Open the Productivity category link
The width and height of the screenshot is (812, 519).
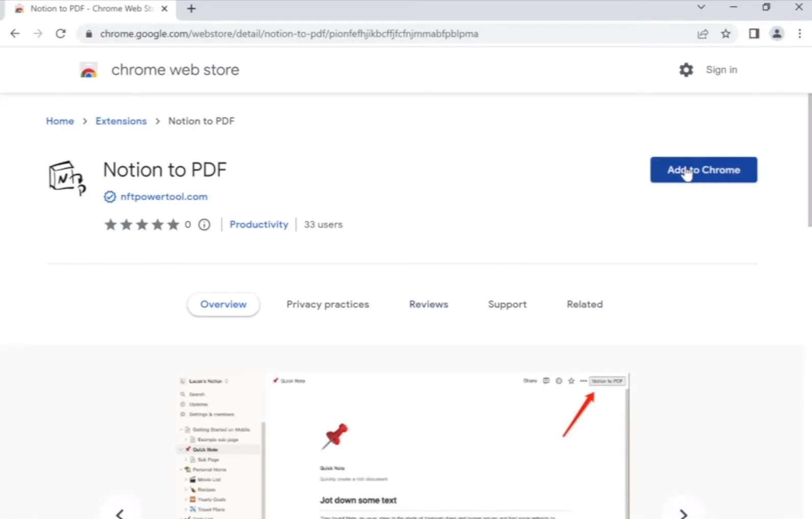(259, 225)
